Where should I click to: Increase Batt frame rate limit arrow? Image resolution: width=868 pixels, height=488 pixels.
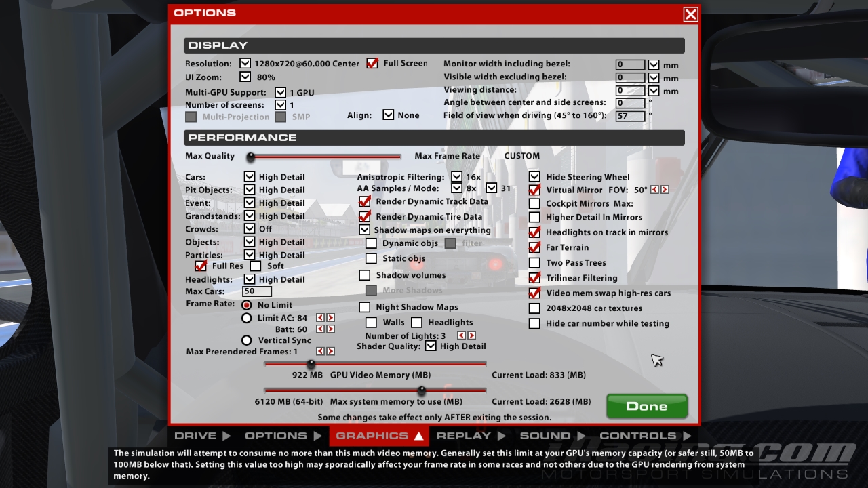coord(331,329)
